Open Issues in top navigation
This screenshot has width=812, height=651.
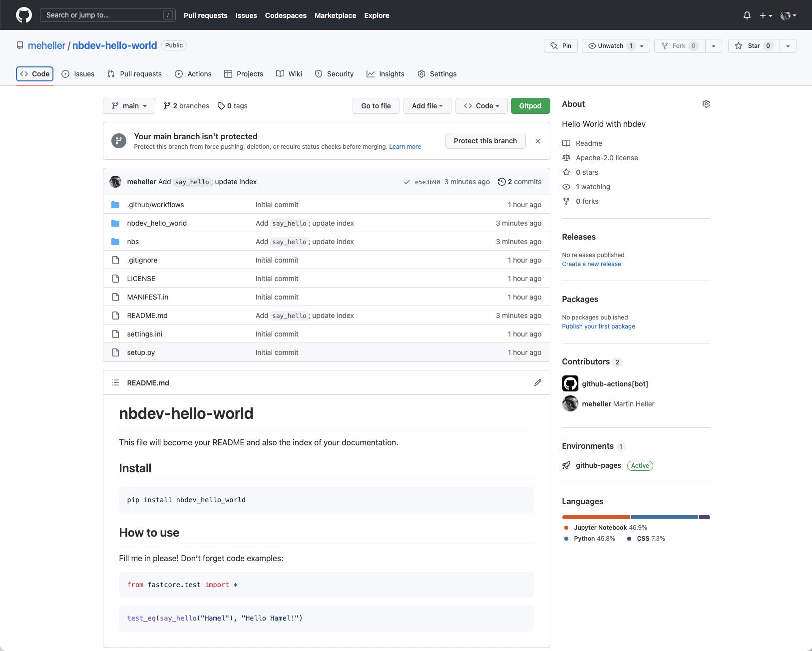(246, 15)
